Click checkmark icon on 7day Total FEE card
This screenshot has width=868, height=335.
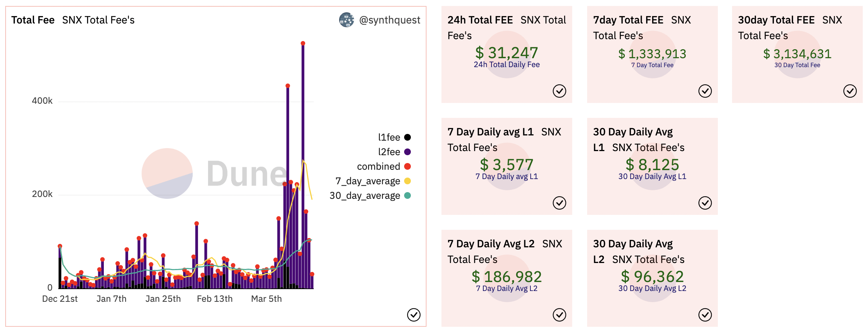[705, 91]
